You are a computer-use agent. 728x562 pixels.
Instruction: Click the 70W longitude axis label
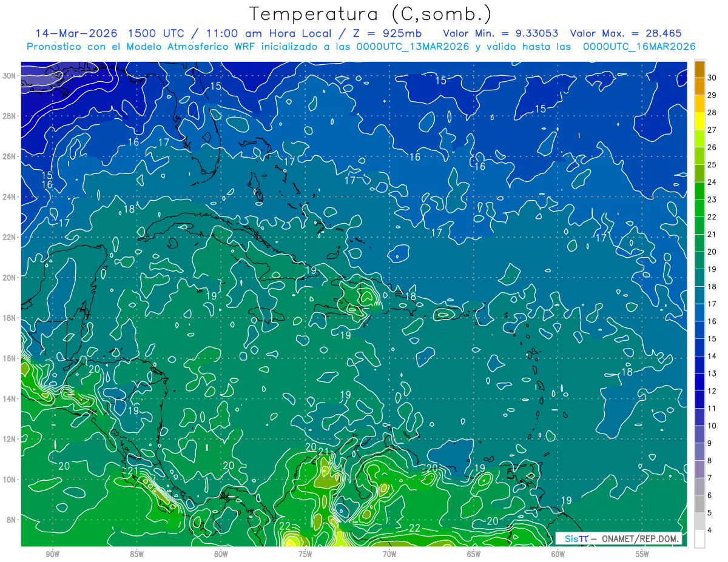click(x=389, y=554)
